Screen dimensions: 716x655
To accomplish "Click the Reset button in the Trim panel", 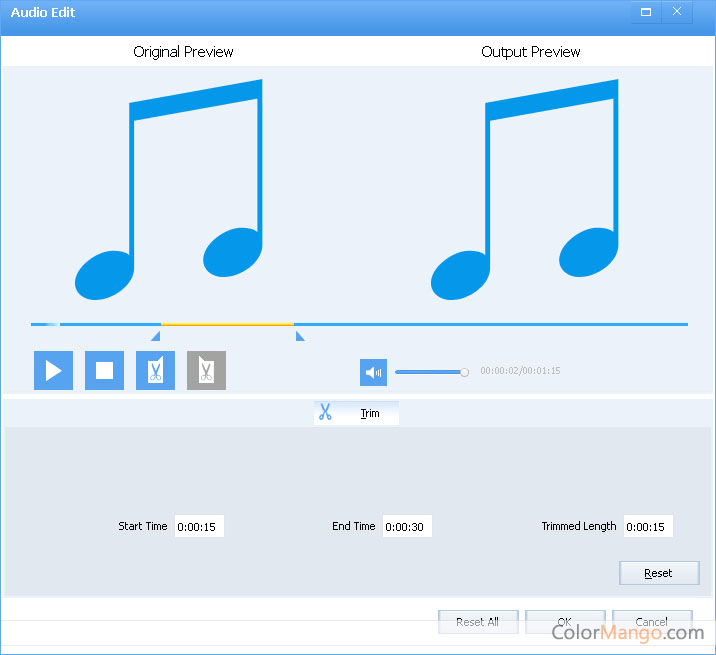I will tap(658, 573).
